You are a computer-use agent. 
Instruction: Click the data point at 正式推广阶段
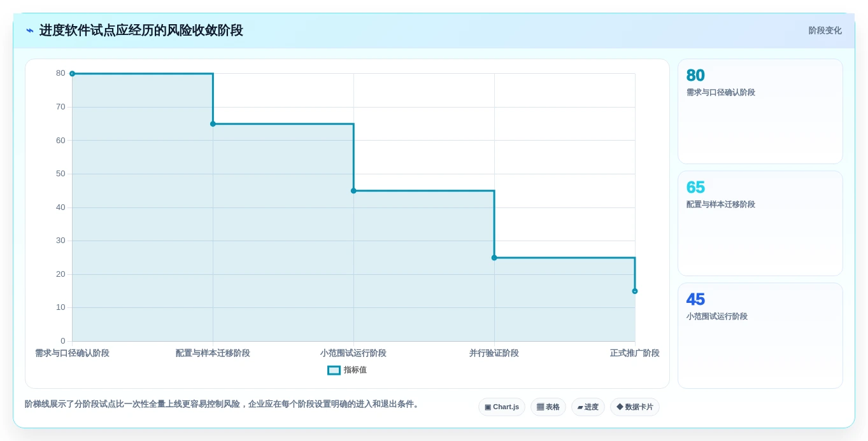(x=635, y=291)
